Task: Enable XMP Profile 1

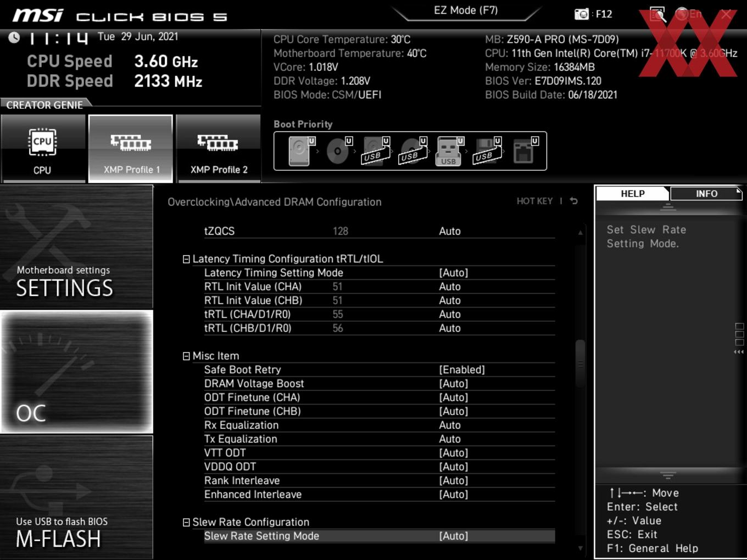Action: click(131, 148)
